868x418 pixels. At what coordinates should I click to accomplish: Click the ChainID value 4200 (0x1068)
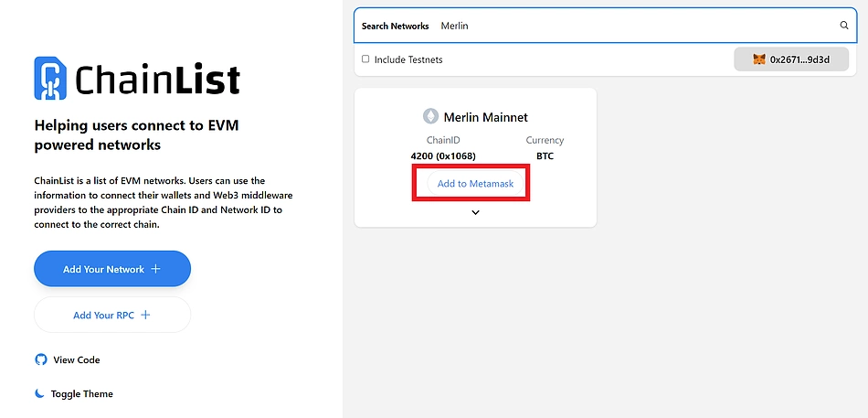click(x=443, y=155)
